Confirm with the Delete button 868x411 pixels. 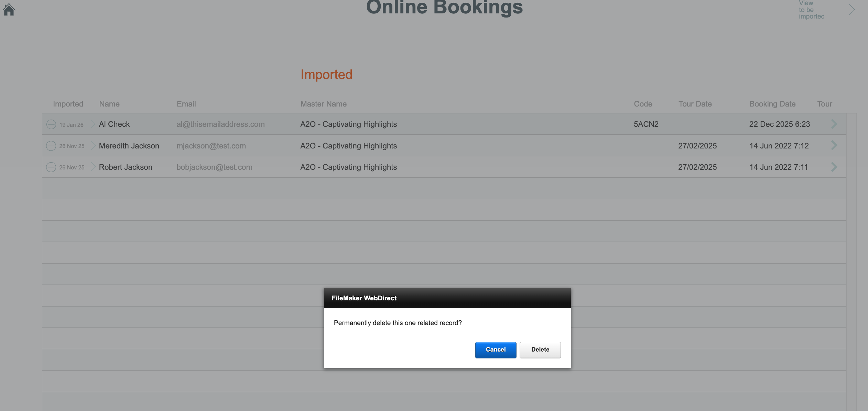[540, 350]
